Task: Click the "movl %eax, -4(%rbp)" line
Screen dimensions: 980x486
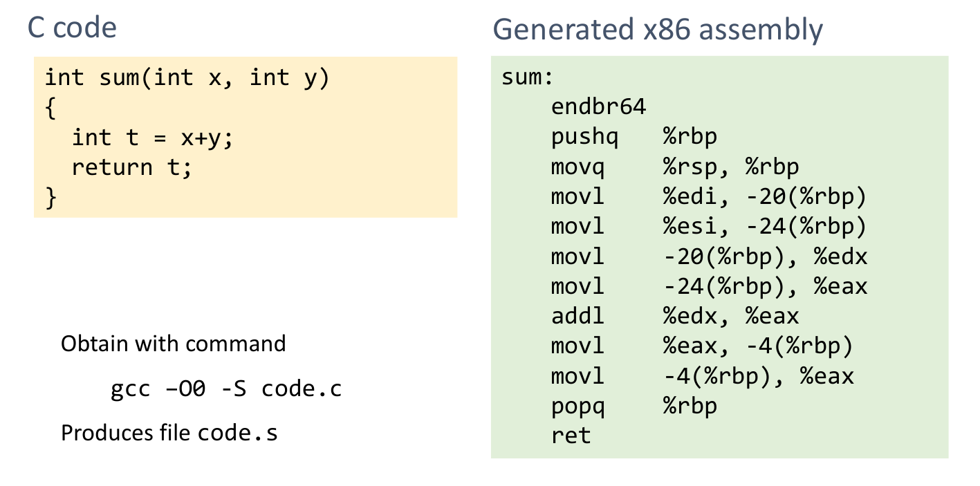Action: point(701,346)
